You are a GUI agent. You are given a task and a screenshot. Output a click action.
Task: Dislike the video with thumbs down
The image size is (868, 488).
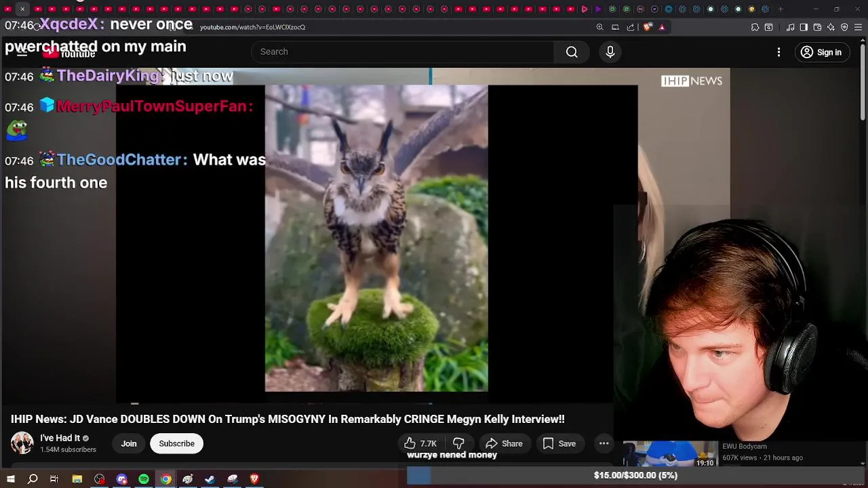pos(459,444)
